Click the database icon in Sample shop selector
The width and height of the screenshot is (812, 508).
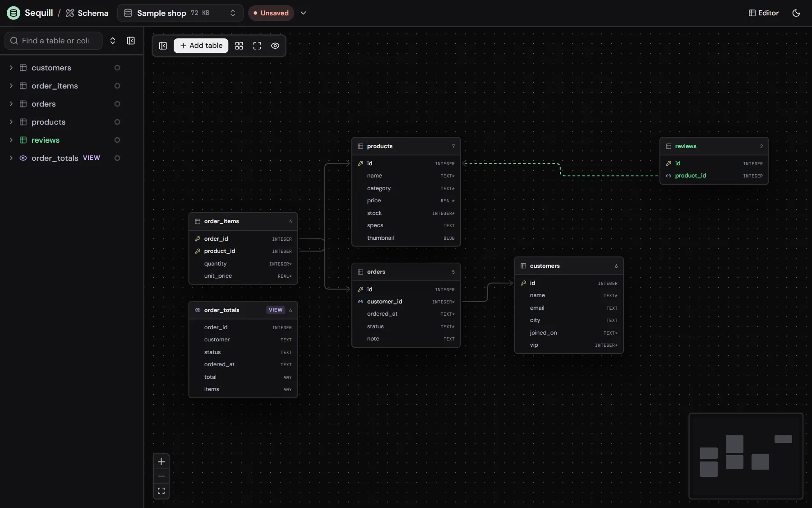tap(128, 13)
